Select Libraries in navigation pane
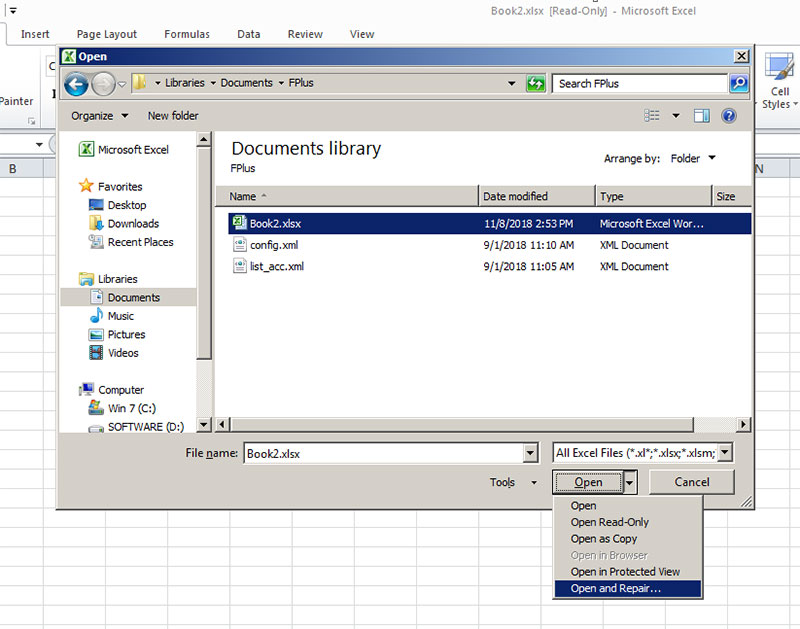The image size is (800, 629). 108,279
